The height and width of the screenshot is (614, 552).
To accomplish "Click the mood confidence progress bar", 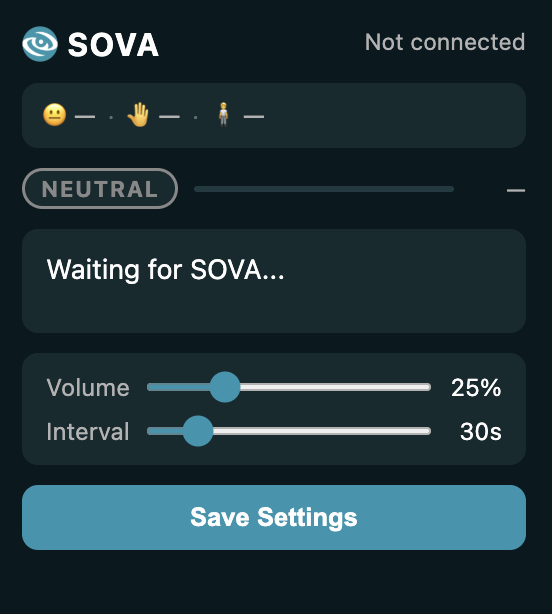I will (x=324, y=189).
